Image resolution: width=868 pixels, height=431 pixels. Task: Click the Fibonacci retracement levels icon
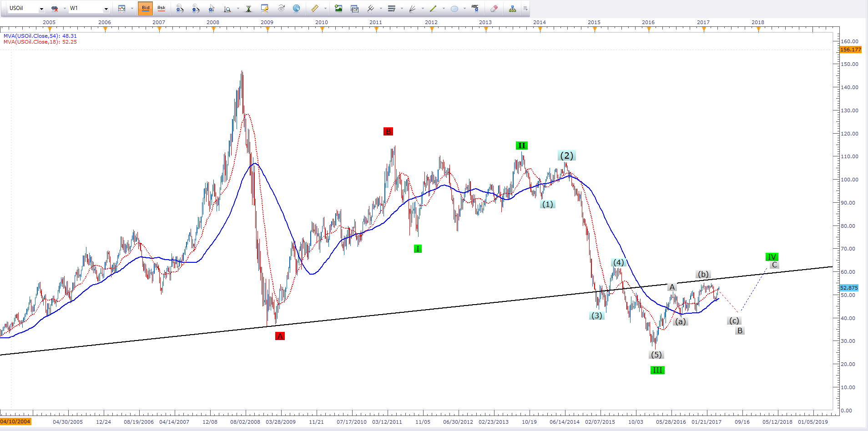pyautogui.click(x=391, y=8)
